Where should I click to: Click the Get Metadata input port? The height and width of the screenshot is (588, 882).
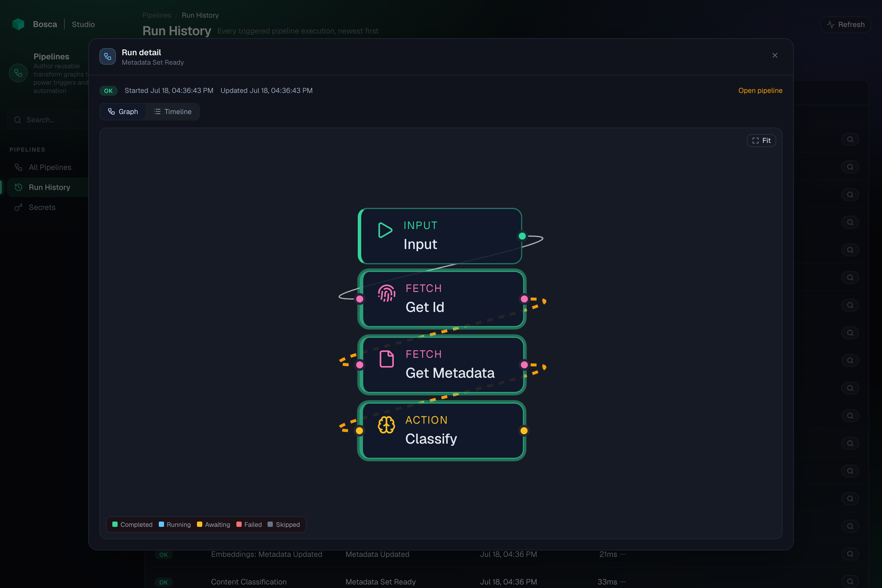(360, 365)
